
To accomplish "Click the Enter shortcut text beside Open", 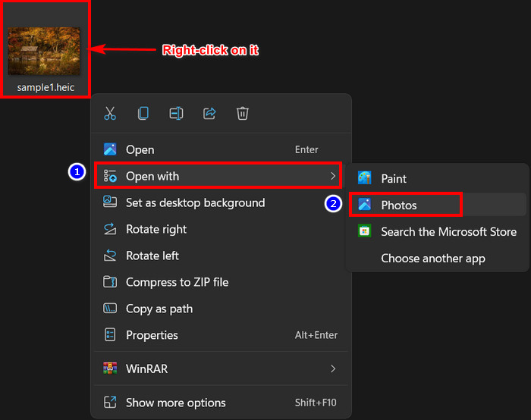I will pos(306,149).
